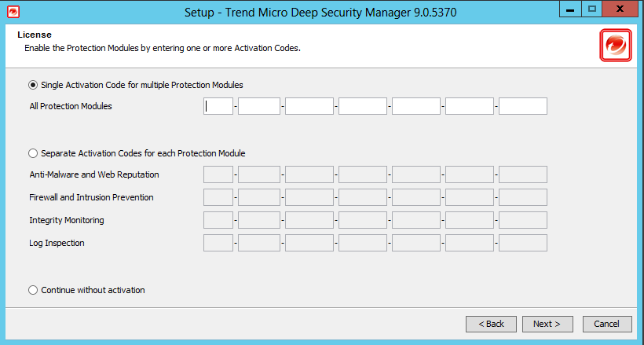Click the Trend Micro icon in title bar
644x345 pixels.
(13, 12)
